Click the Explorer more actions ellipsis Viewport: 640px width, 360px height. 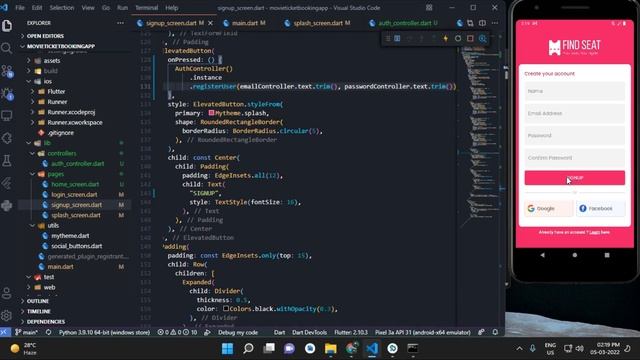point(120,23)
